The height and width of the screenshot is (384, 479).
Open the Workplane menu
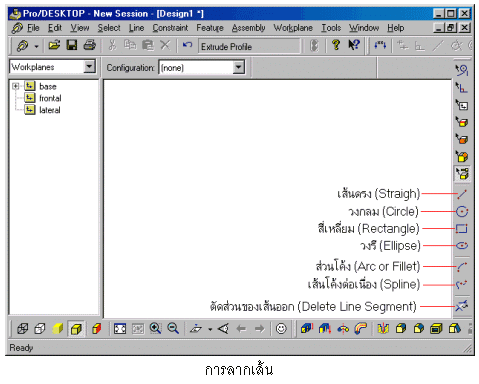click(293, 28)
